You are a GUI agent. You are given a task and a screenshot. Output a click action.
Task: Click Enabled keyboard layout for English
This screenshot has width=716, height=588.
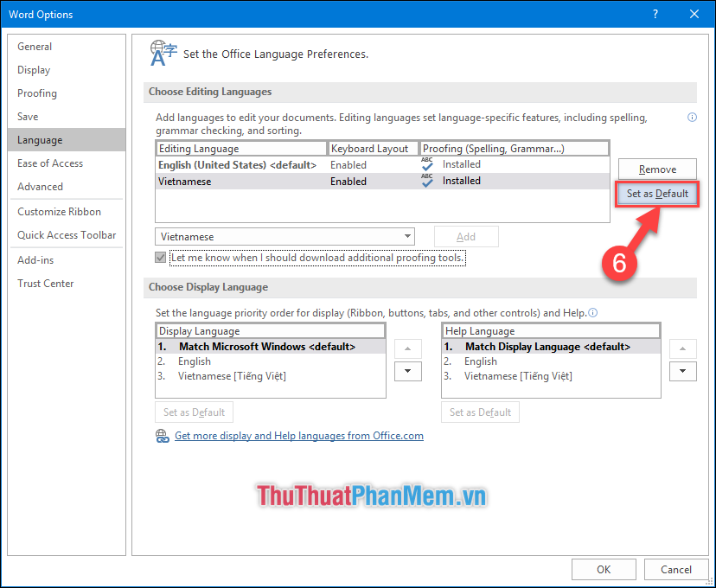click(x=348, y=165)
